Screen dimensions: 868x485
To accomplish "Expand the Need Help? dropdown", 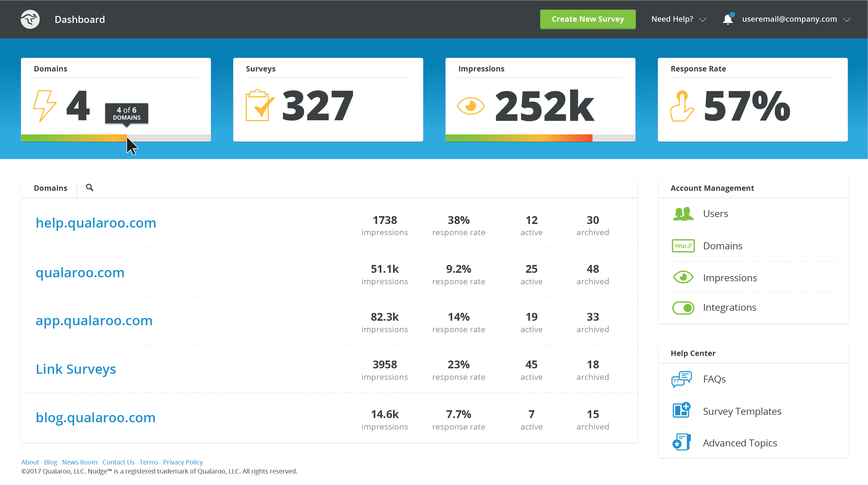I will click(x=679, y=19).
